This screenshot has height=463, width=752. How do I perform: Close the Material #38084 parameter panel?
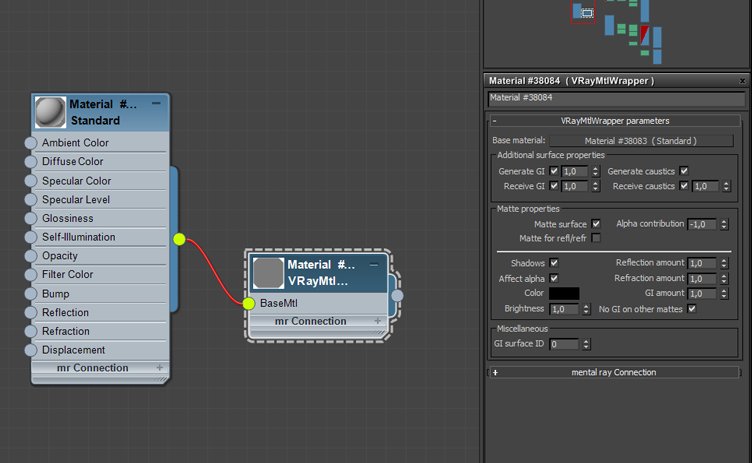pyautogui.click(x=742, y=81)
